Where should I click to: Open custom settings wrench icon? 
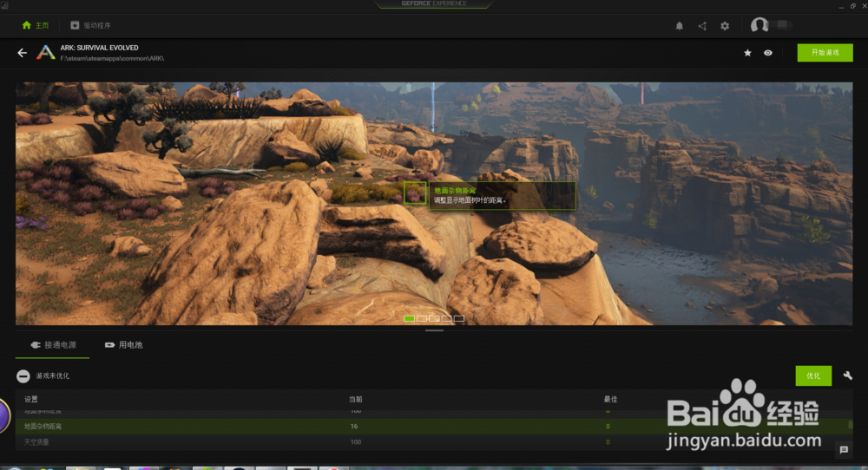tap(847, 375)
